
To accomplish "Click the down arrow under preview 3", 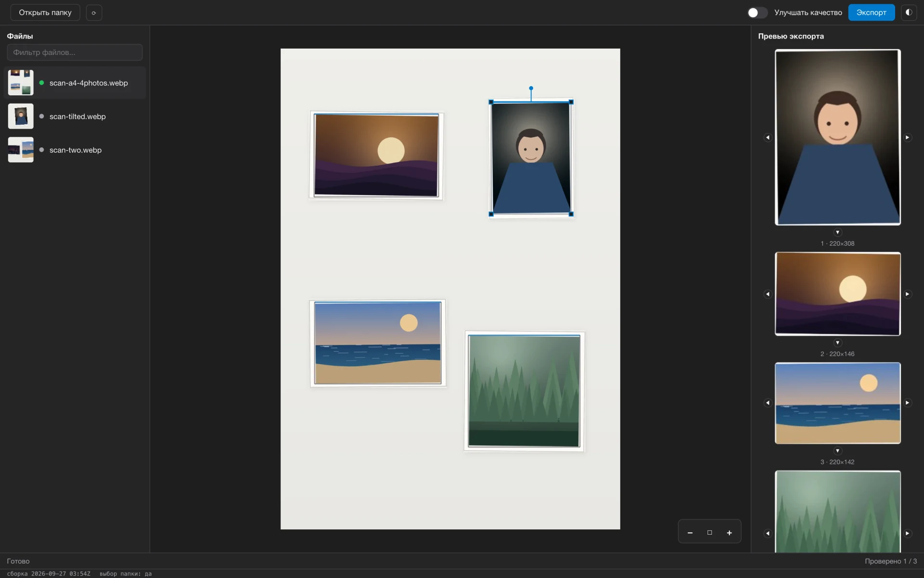I will 838,451.
